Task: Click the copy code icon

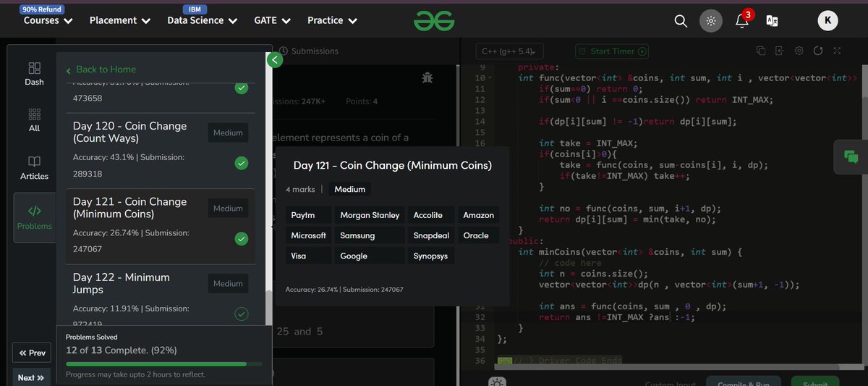Action: (761, 51)
